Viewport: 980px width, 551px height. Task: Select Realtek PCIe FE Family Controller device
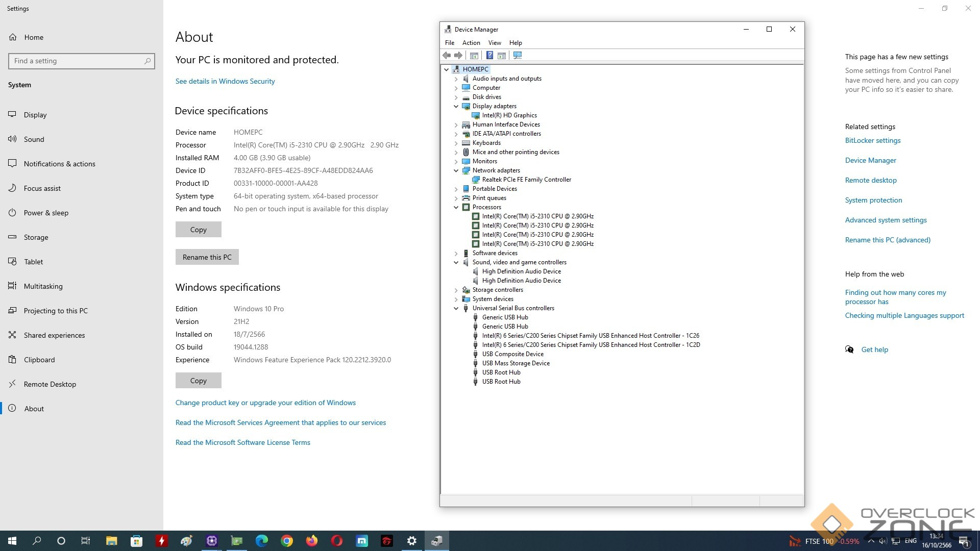(526, 180)
